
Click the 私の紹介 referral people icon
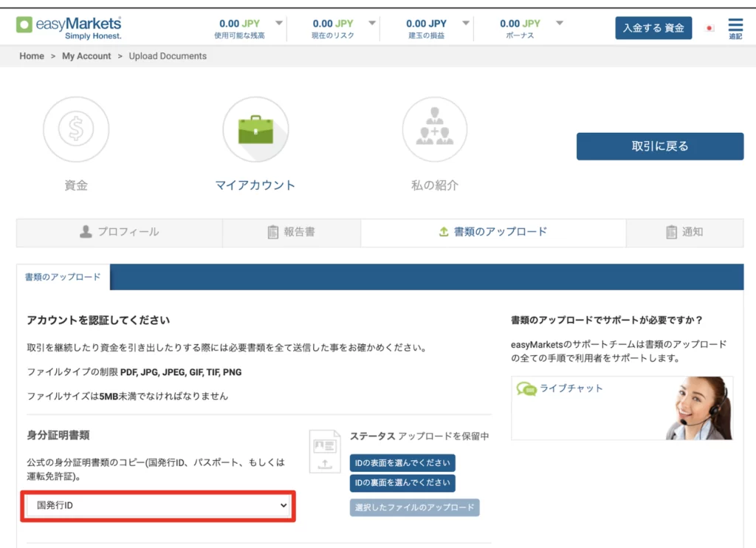point(434,129)
